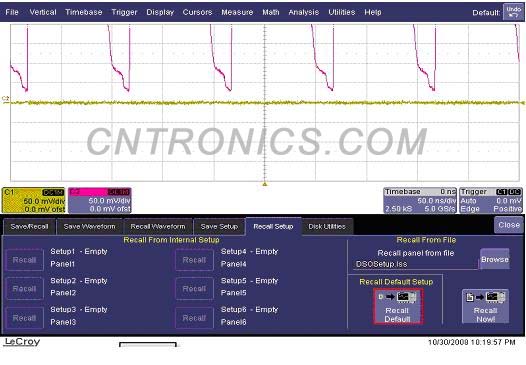Switch to the Save Setup tab

[x=219, y=226]
